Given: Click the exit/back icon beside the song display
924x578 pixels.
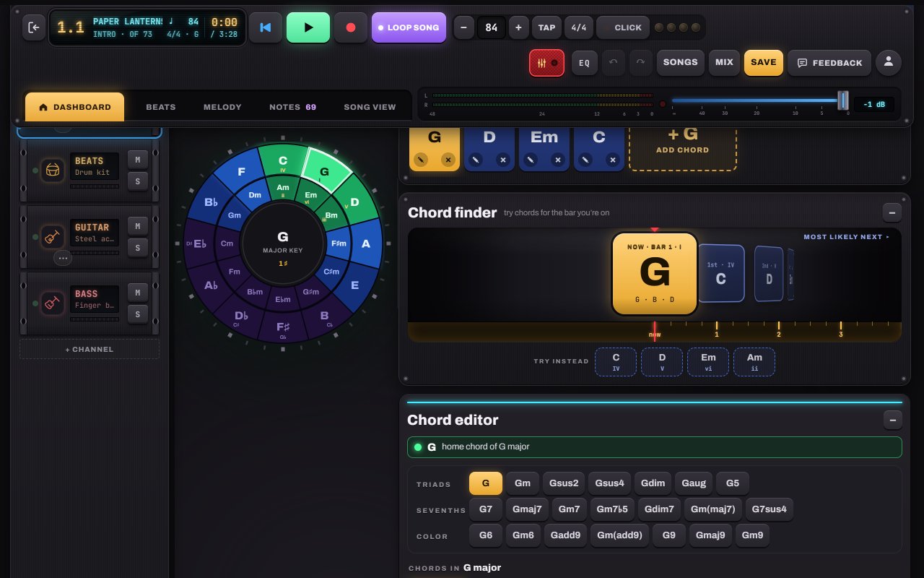Looking at the screenshot, I should (34, 27).
